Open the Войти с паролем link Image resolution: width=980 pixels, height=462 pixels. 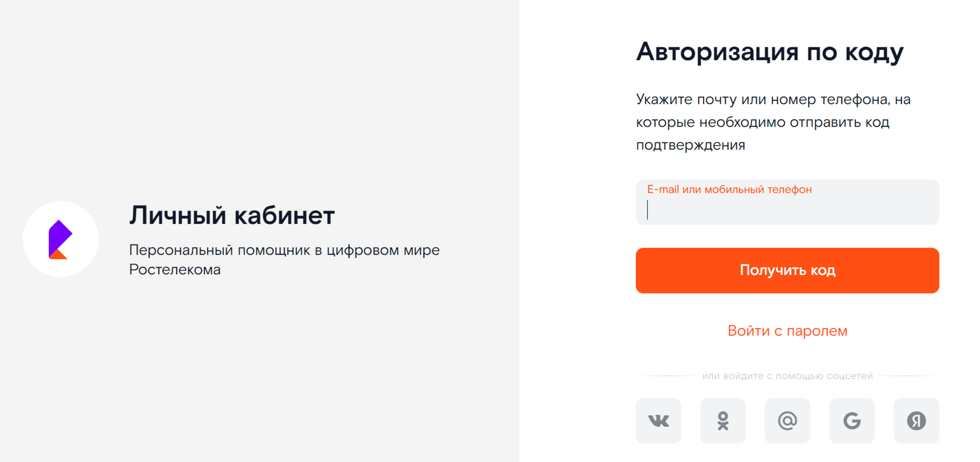[x=787, y=330]
